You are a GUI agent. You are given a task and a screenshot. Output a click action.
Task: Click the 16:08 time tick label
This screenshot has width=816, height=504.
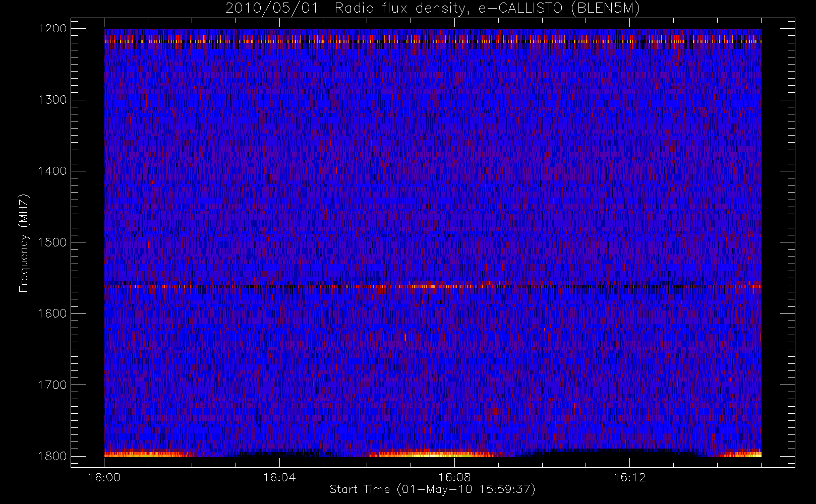click(454, 477)
